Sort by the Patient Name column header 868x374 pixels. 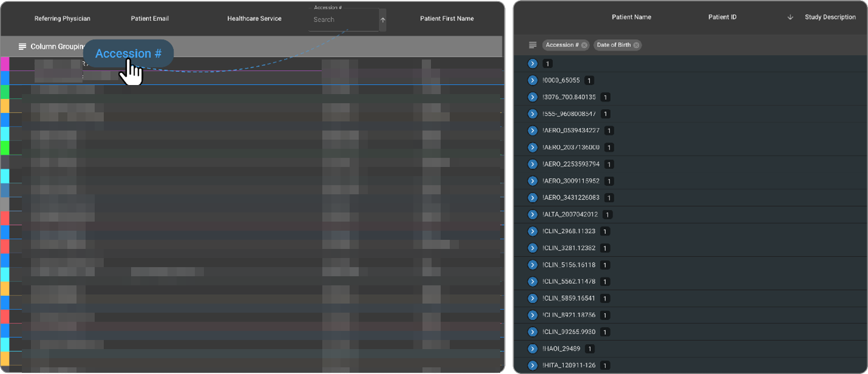631,17
